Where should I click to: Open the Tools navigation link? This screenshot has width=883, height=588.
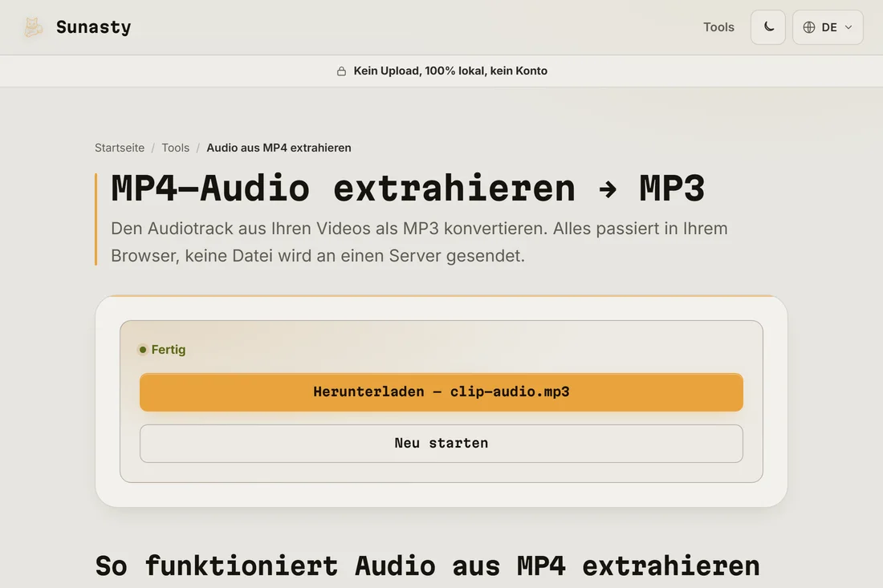pos(718,27)
